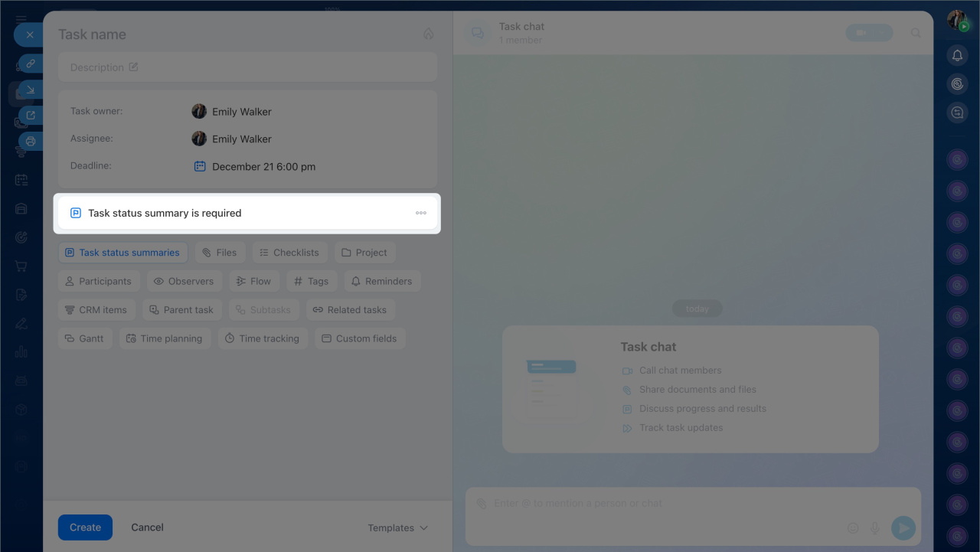Open the notifications bell icon
The height and width of the screenshot is (552, 980).
pos(957,55)
